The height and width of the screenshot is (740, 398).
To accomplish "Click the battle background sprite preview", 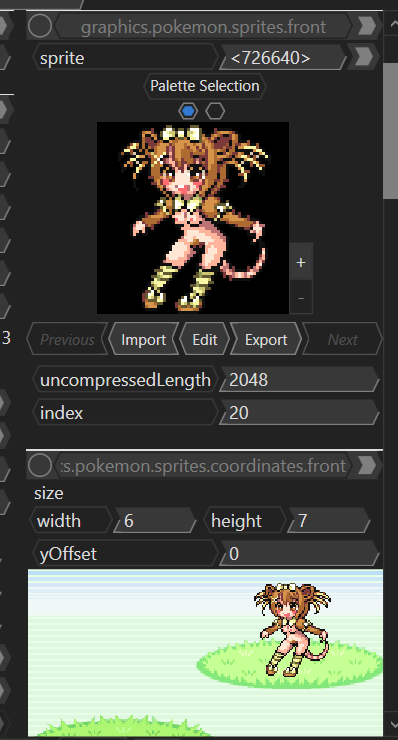I will pos(205,653).
